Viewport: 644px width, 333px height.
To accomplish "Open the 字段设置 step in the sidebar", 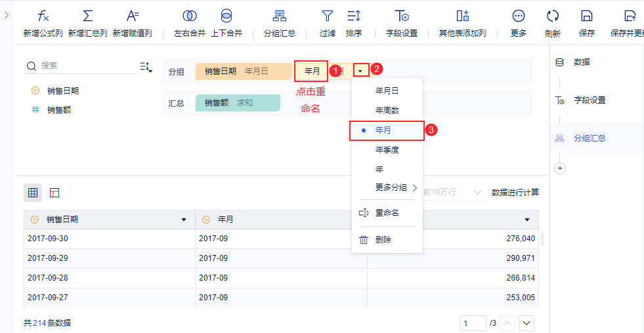I will coord(589,100).
